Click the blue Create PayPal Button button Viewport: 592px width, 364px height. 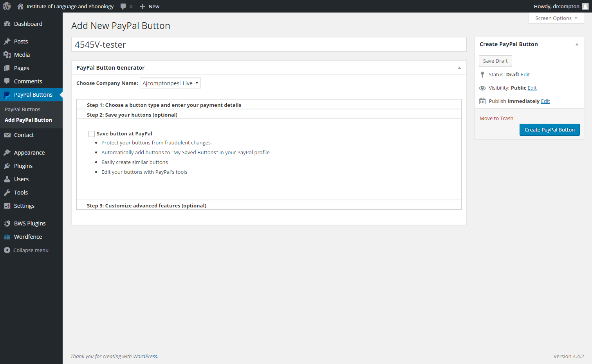pyautogui.click(x=549, y=130)
